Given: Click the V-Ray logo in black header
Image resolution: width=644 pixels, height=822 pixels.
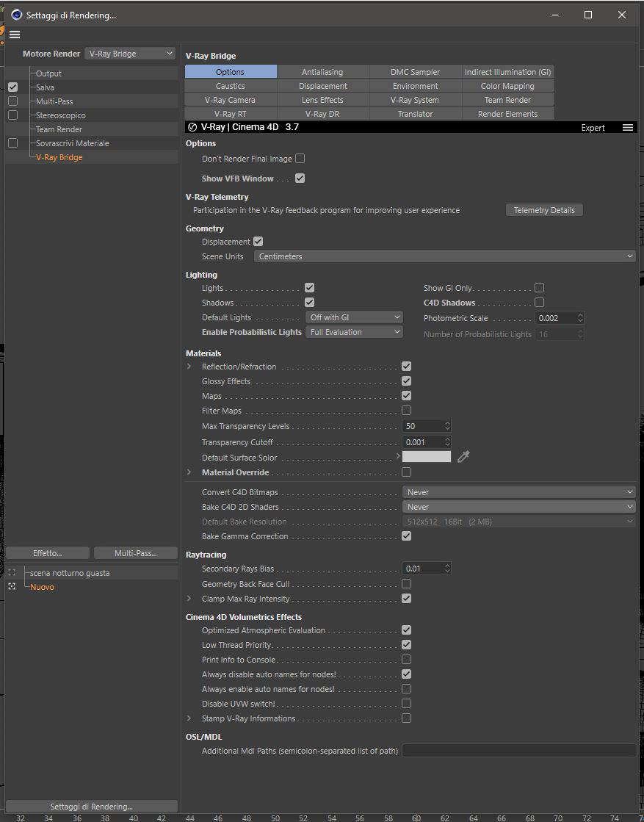Looking at the screenshot, I should tap(192, 127).
